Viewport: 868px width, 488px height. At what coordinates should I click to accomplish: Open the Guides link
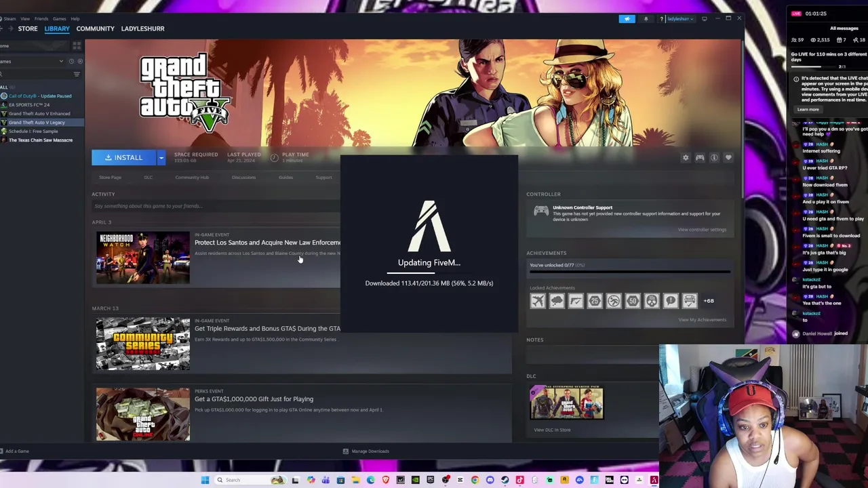point(285,178)
